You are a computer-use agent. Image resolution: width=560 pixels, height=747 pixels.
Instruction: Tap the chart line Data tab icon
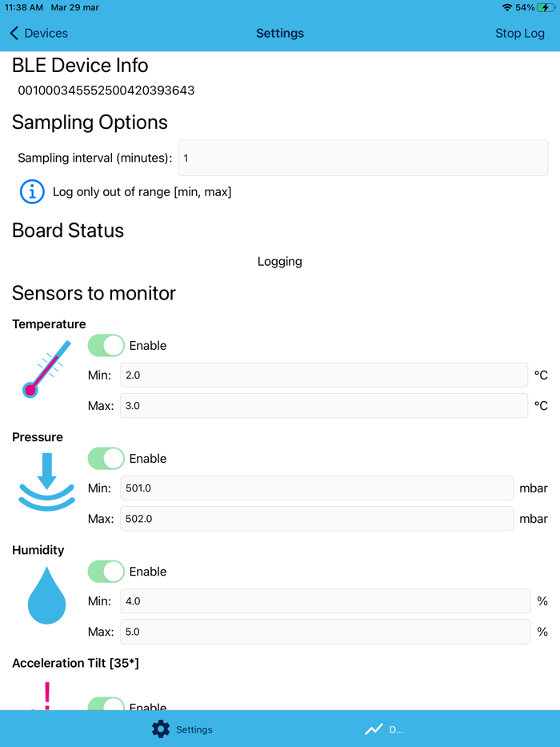pyautogui.click(x=374, y=729)
